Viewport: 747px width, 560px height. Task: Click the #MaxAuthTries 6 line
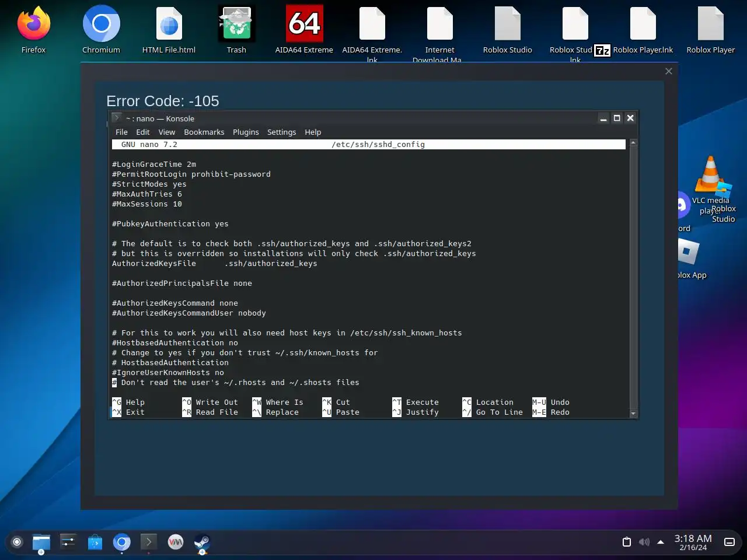(x=147, y=194)
